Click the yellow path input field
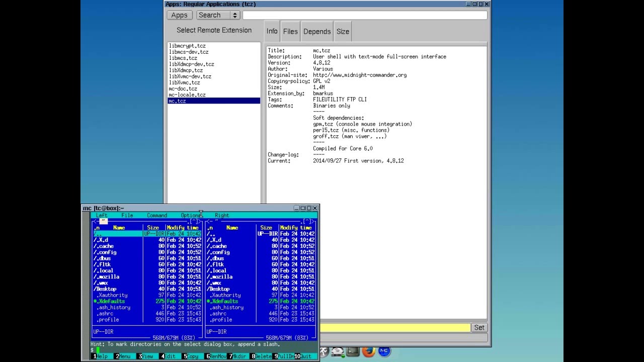Image resolution: width=644 pixels, height=362 pixels. click(x=395, y=327)
